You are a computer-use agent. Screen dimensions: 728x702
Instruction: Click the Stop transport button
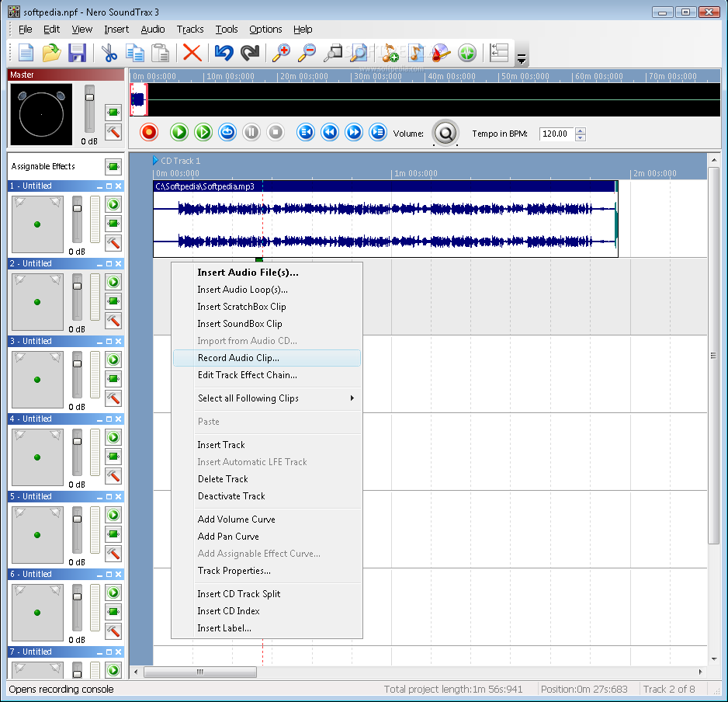pyautogui.click(x=276, y=133)
